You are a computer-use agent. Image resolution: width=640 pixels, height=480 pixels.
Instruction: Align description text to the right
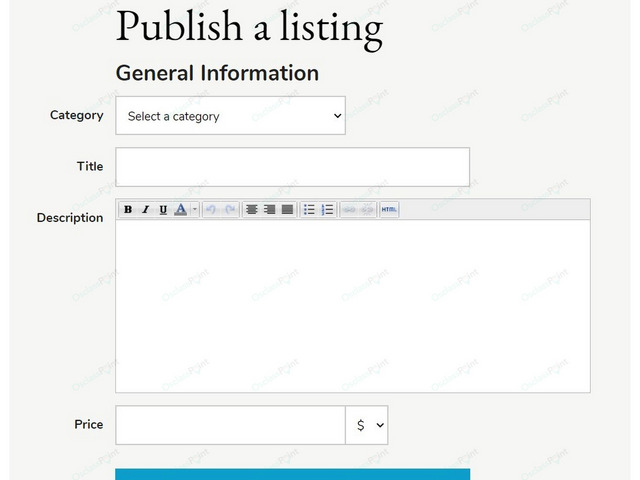269,210
